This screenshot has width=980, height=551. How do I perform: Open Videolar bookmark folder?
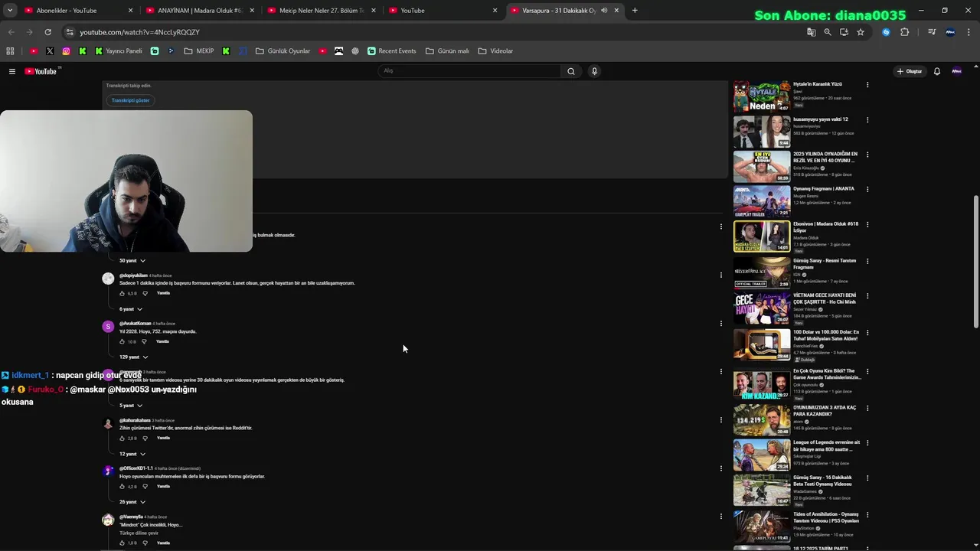coord(495,51)
